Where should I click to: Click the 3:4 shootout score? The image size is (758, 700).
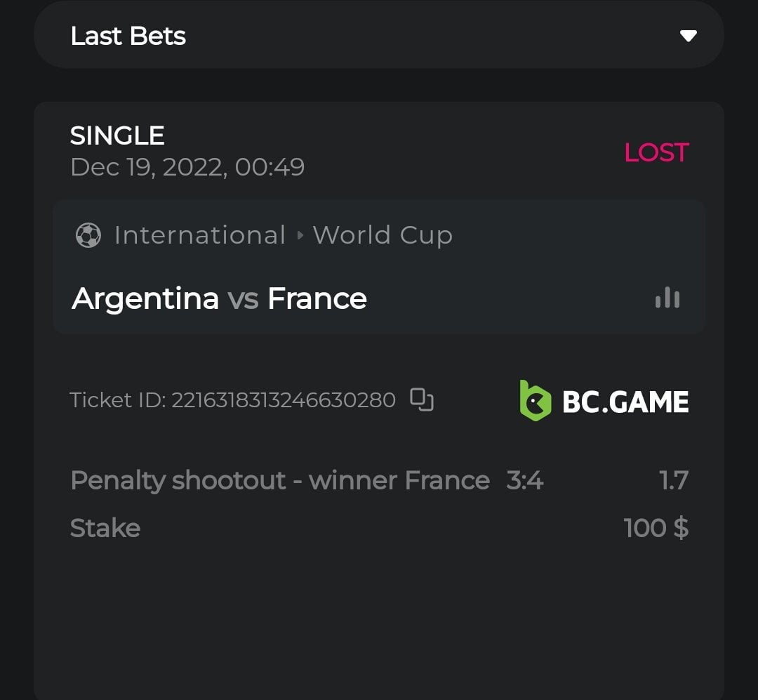click(x=525, y=481)
